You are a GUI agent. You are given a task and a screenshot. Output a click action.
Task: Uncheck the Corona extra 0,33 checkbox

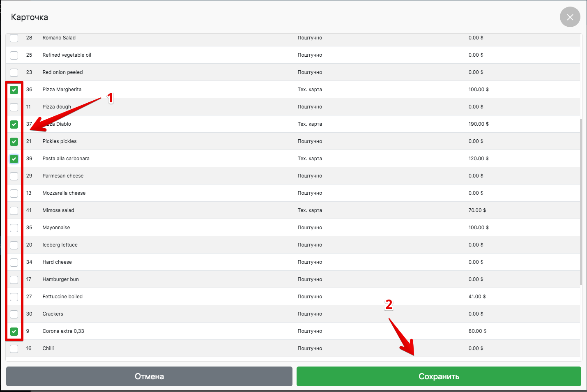14,332
